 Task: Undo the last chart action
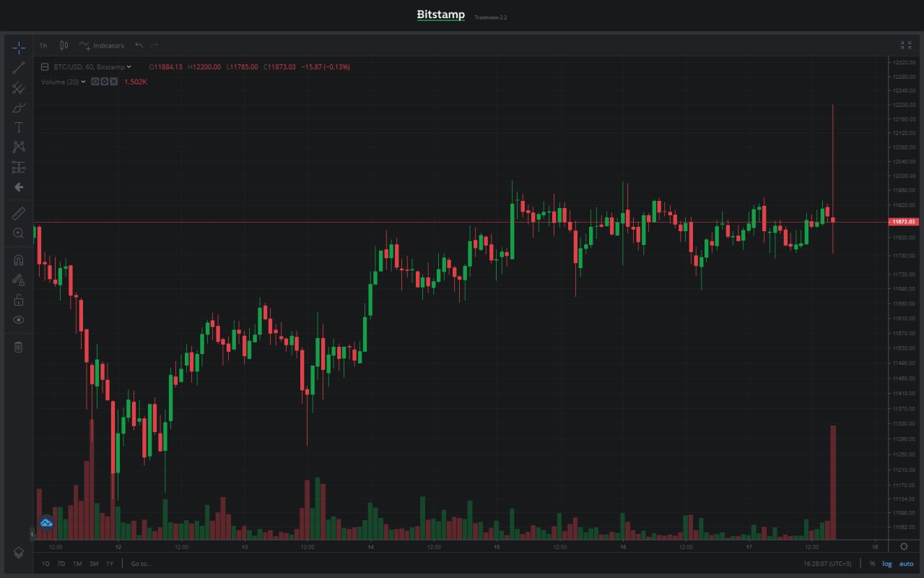[139, 46]
